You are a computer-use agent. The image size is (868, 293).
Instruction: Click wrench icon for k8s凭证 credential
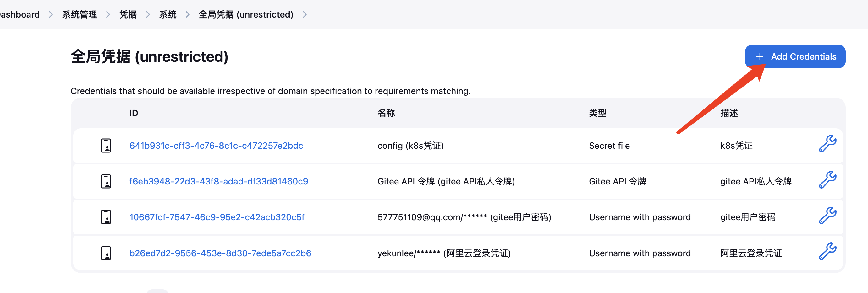pyautogui.click(x=827, y=144)
